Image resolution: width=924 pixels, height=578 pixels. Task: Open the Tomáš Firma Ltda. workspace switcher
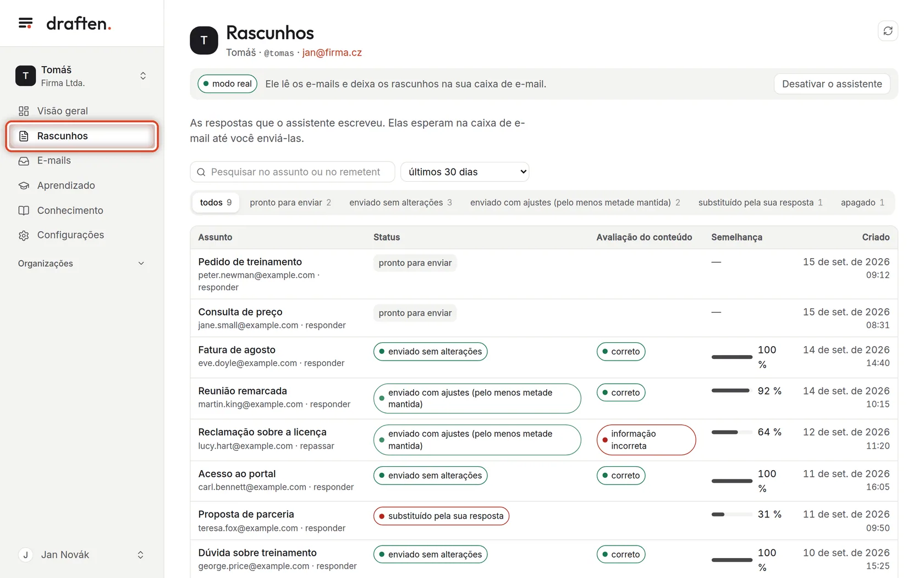point(82,76)
